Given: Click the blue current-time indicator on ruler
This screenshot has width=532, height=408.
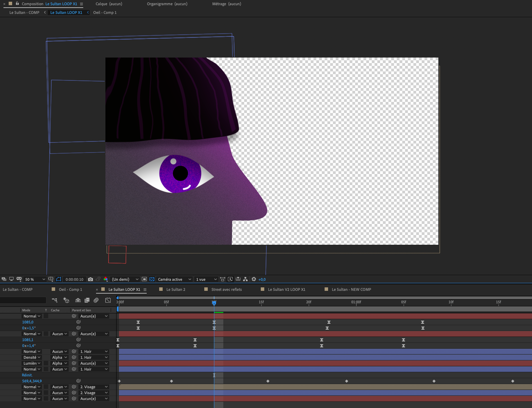Looking at the screenshot, I should [214, 303].
